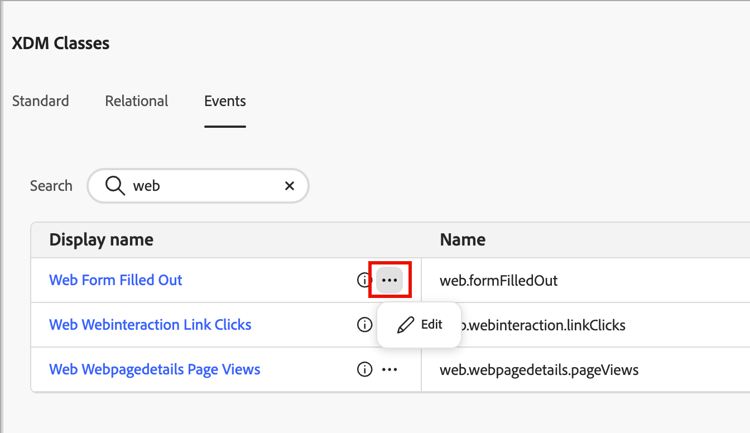750x433 pixels.
Task: Choose Edit from the actions menu
Action: 430,325
